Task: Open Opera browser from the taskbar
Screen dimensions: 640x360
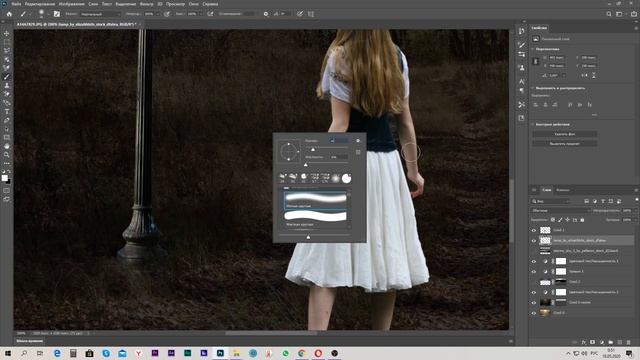Action: [318, 353]
